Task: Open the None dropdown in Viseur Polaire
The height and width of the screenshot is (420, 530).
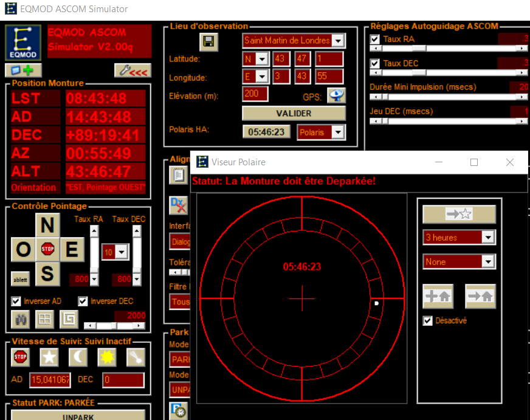Action: (x=488, y=261)
